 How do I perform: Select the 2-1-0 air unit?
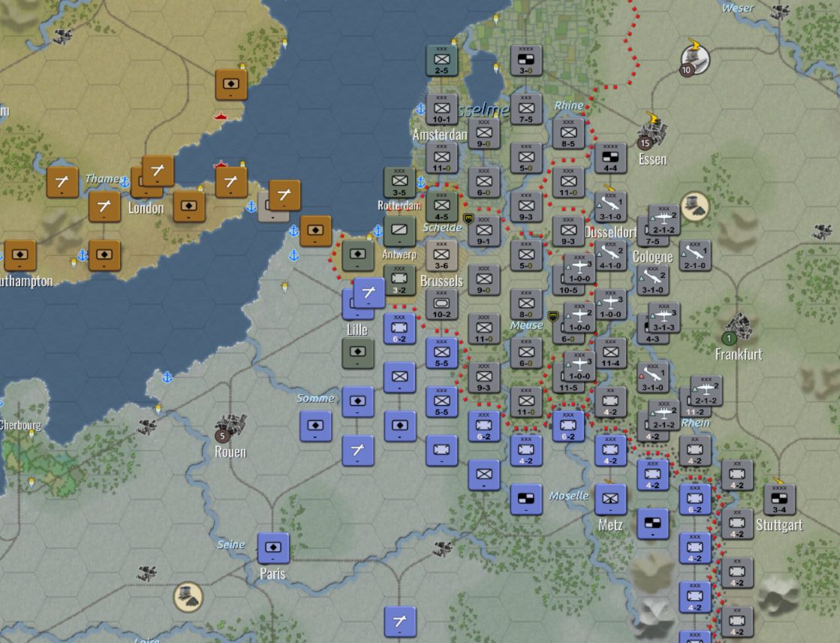695,255
